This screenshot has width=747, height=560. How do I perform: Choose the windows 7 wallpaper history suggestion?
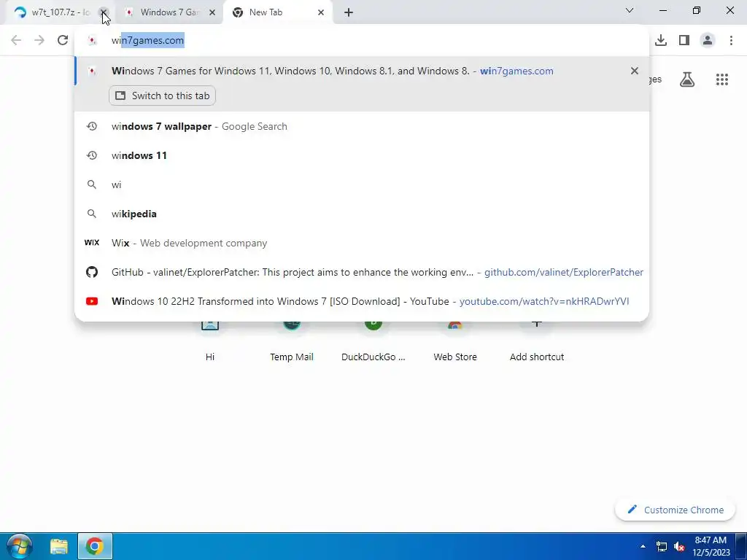coord(362,127)
